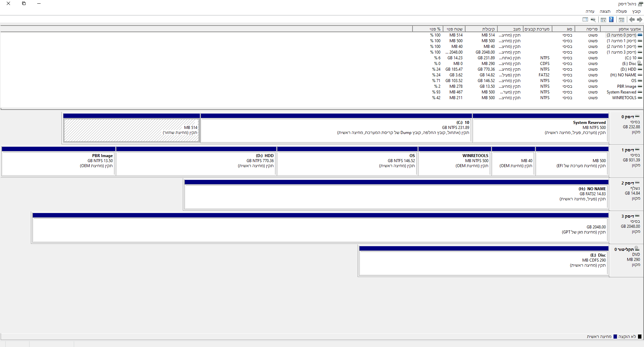This screenshot has width=644, height=347.
Task: Sort by the קיבולת column header
Action: (x=481, y=29)
